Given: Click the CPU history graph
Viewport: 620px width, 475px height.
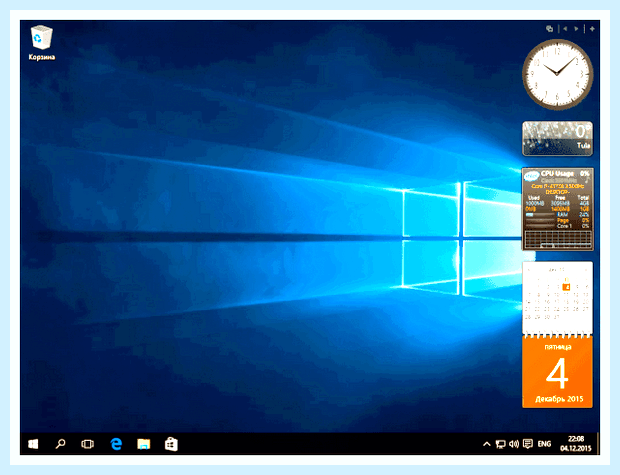Looking at the screenshot, I should point(558,240).
